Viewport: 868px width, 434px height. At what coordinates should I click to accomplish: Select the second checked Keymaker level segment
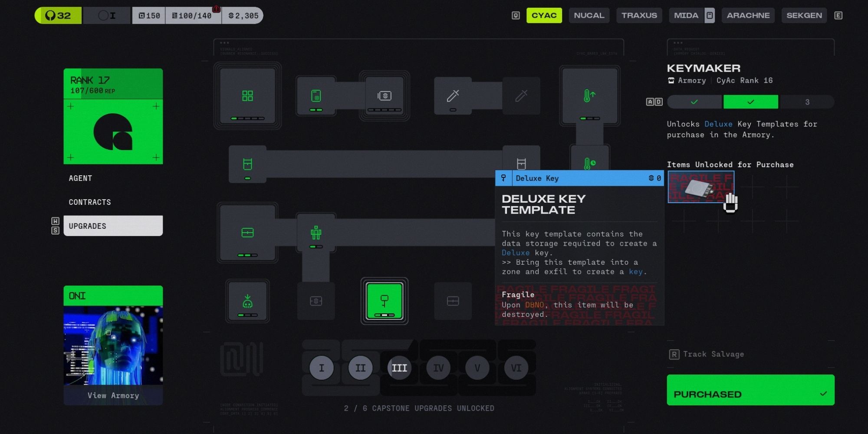point(750,102)
